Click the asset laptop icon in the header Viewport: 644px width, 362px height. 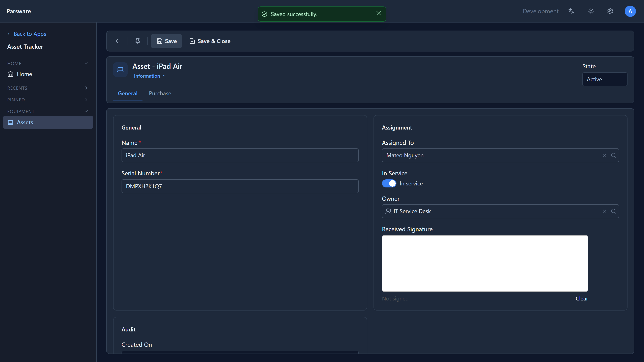click(x=121, y=70)
